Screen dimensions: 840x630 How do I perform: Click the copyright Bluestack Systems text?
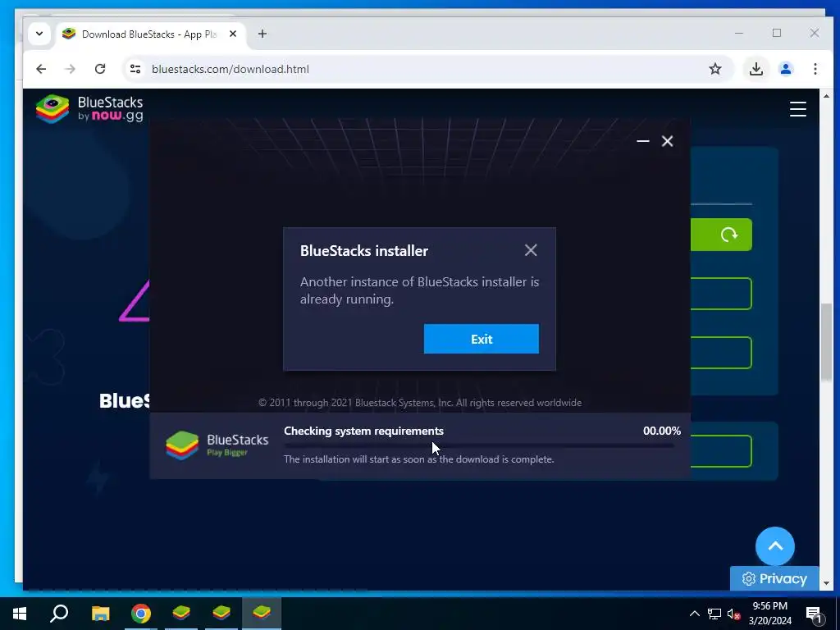point(420,402)
